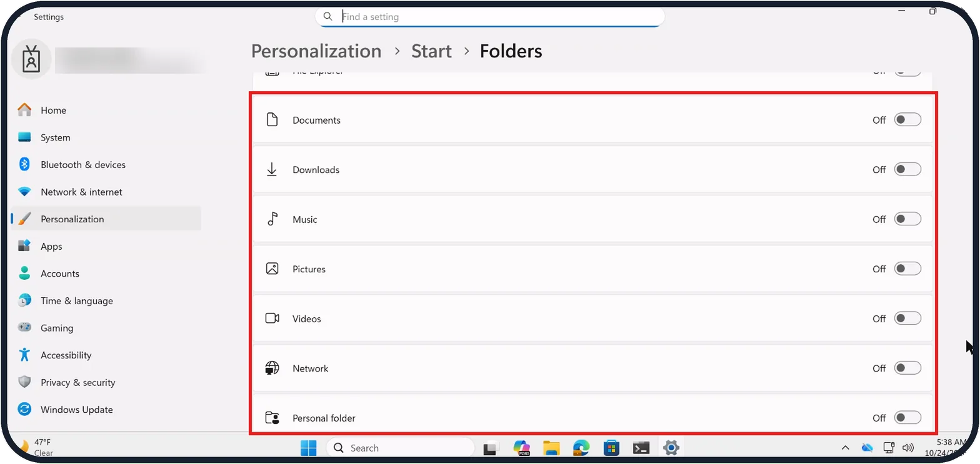Screen dimensions: 980x464
Task: Click the OneDrive cloud tray icon
Action: (867, 447)
